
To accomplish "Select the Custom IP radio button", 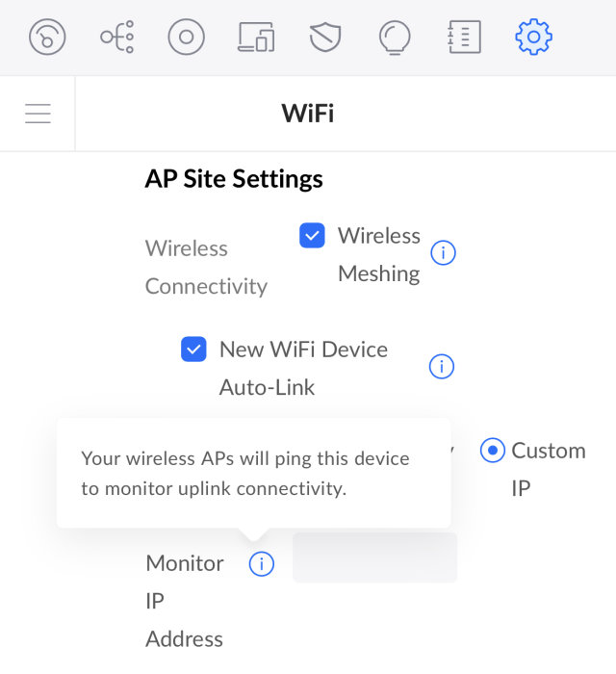I will (x=493, y=451).
